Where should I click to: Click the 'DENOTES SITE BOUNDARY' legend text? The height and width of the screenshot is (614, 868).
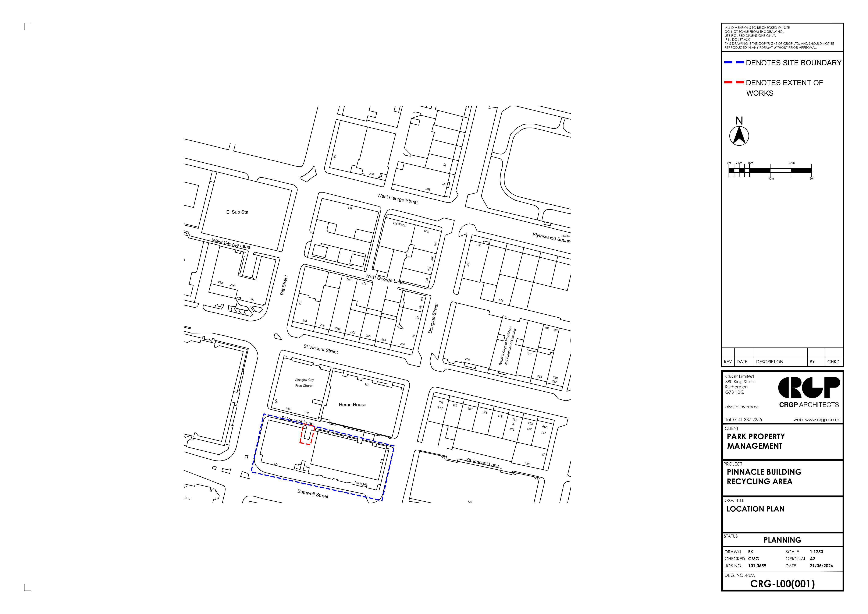tap(794, 63)
